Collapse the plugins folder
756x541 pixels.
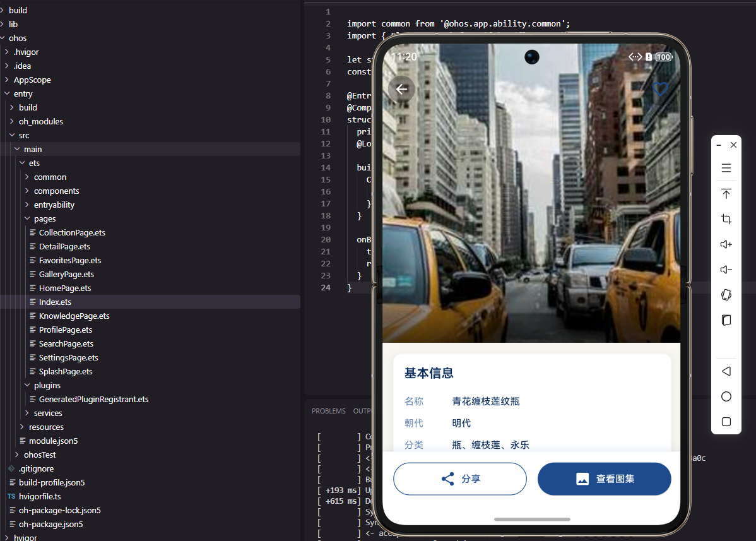(47, 386)
